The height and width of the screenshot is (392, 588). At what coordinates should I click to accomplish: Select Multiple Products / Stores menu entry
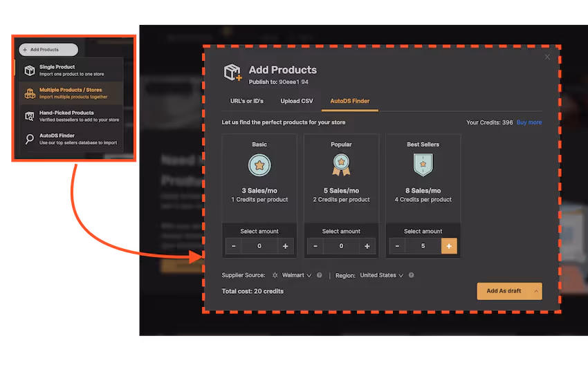pos(71,93)
